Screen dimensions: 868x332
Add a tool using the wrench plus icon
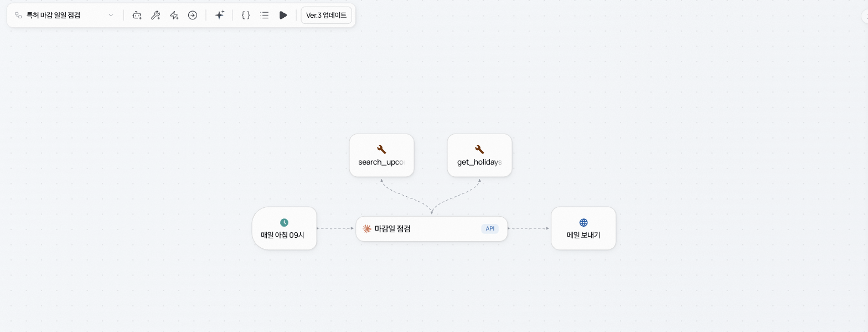[156, 16]
